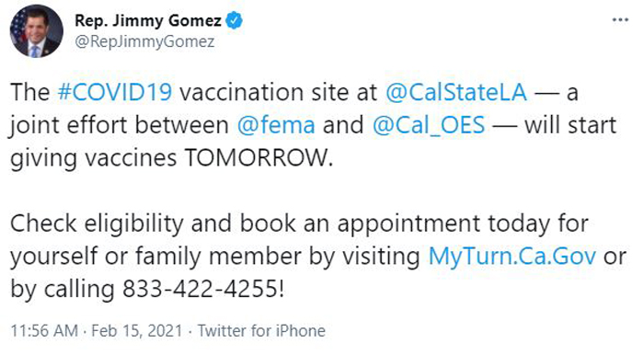644x355 pixels.
Task: Open the @Cal_OES mention
Action: point(429,125)
